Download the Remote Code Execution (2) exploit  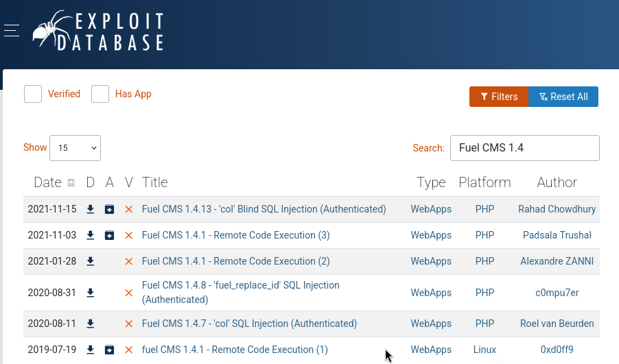tap(91, 261)
